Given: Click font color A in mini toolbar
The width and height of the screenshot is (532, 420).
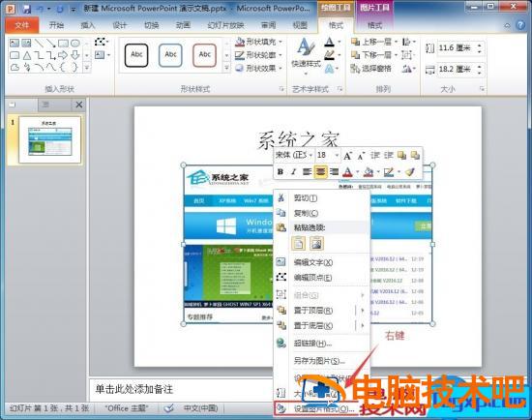Looking at the screenshot, I should (347, 172).
